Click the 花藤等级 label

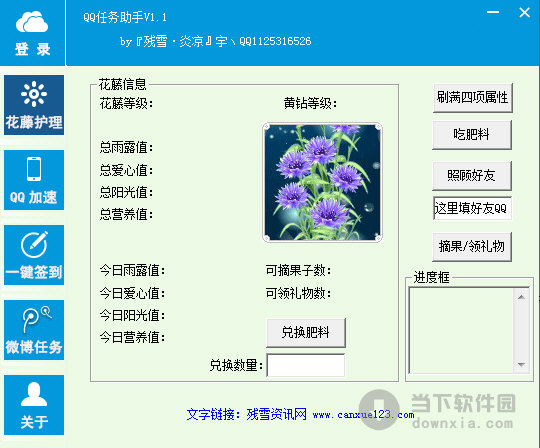coord(126,103)
